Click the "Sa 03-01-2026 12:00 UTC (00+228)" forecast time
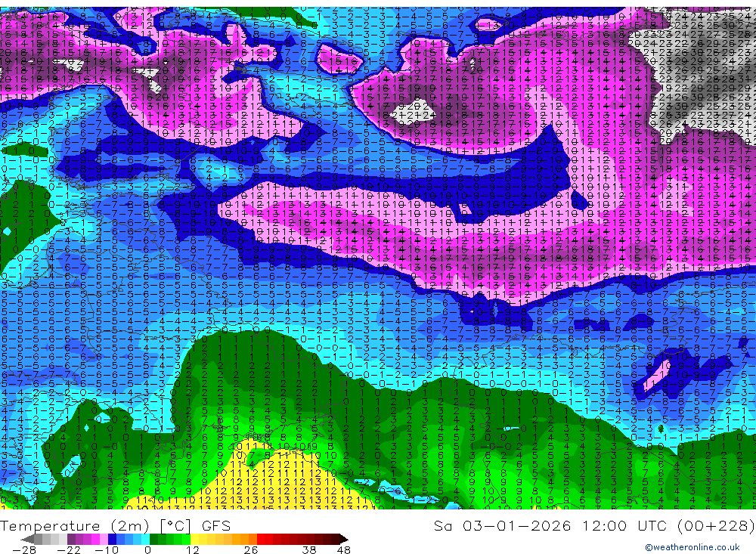 point(594,525)
